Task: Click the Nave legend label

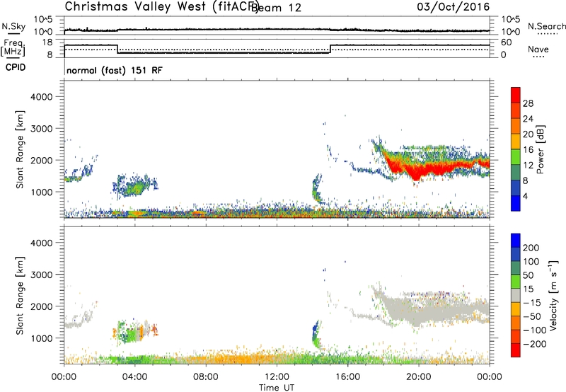Action: pyautogui.click(x=538, y=49)
